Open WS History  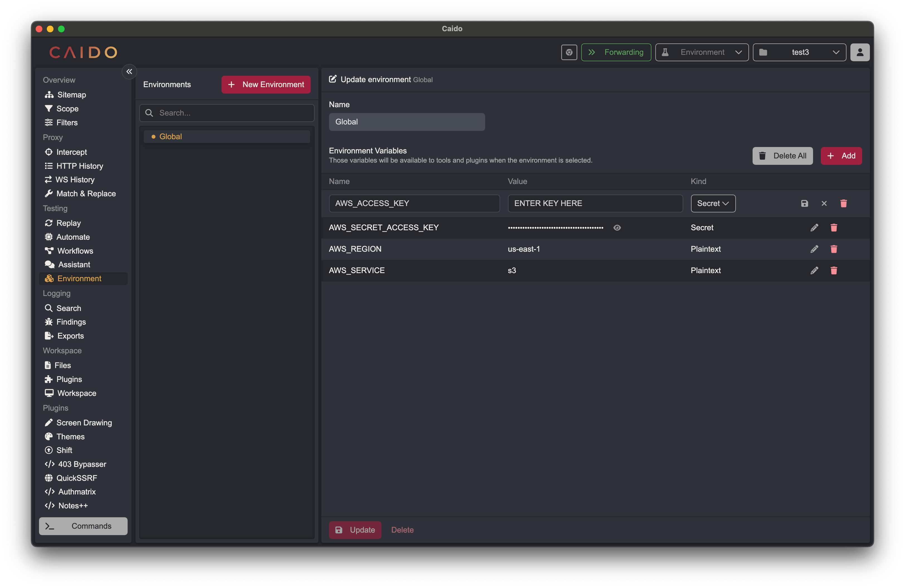pyautogui.click(x=83, y=180)
